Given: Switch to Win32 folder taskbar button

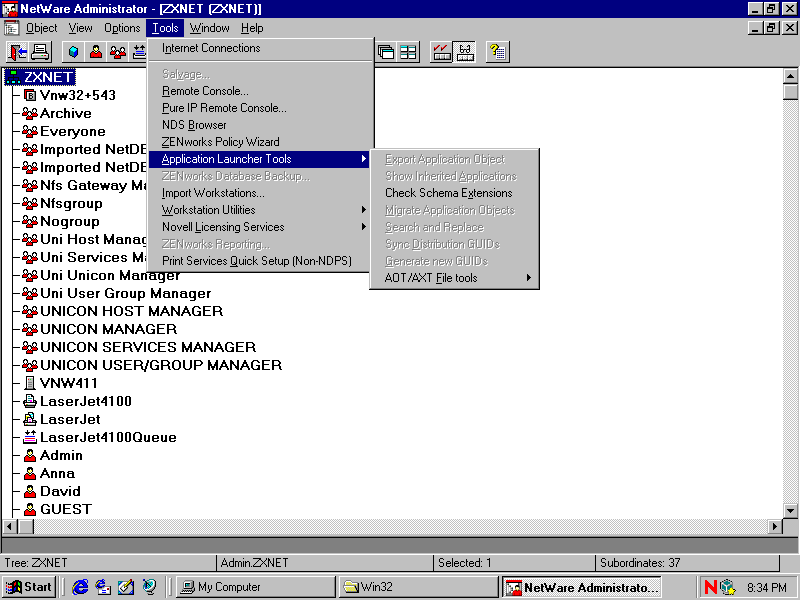Looking at the screenshot, I should [418, 587].
